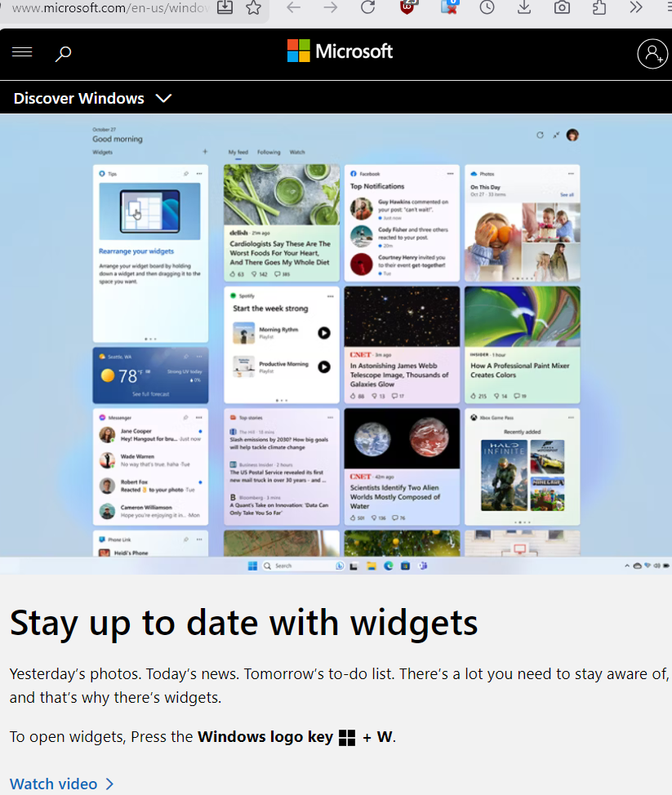
Task: Open Facebook widget more-options dots
Action: point(450,173)
